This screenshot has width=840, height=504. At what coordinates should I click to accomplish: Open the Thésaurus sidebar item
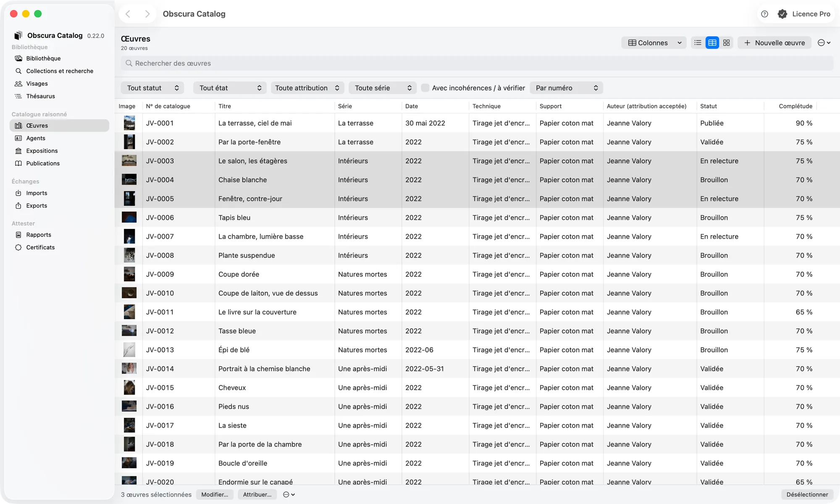[x=59, y=96]
